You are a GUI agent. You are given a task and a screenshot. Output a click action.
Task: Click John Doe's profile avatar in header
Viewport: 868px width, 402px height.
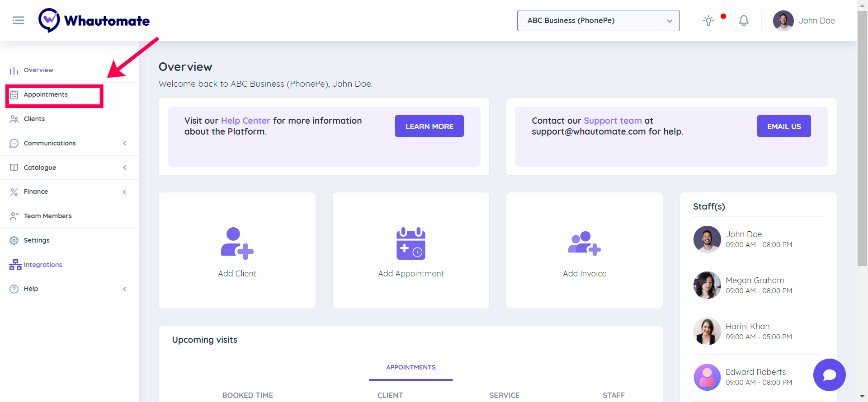[783, 21]
